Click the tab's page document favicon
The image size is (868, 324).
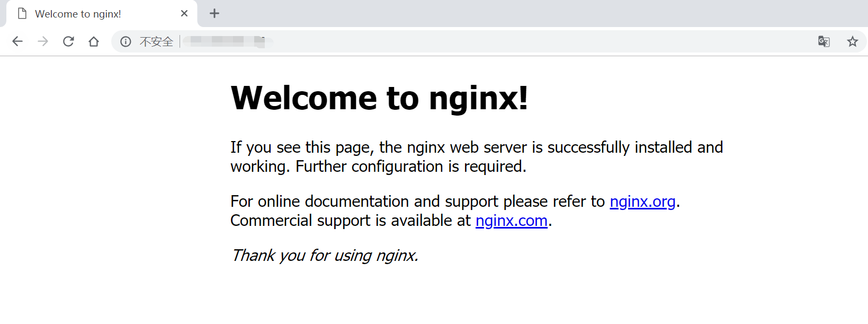(x=22, y=13)
